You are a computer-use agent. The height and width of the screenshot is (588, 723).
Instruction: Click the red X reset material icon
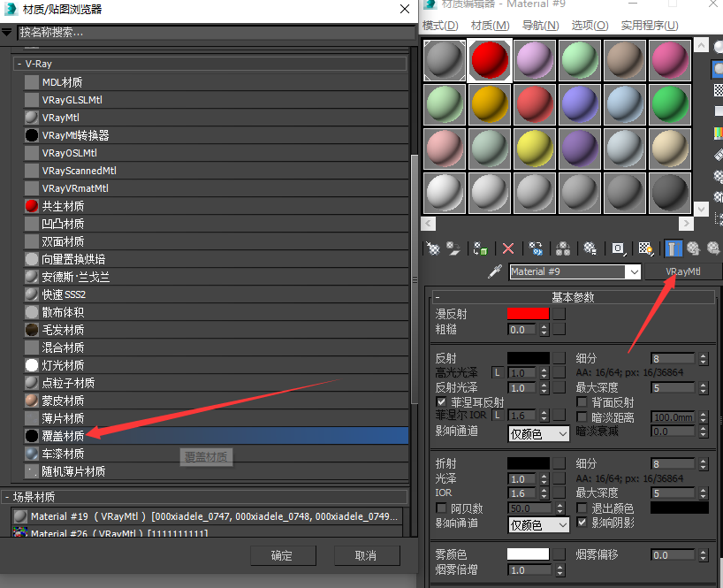(x=508, y=248)
